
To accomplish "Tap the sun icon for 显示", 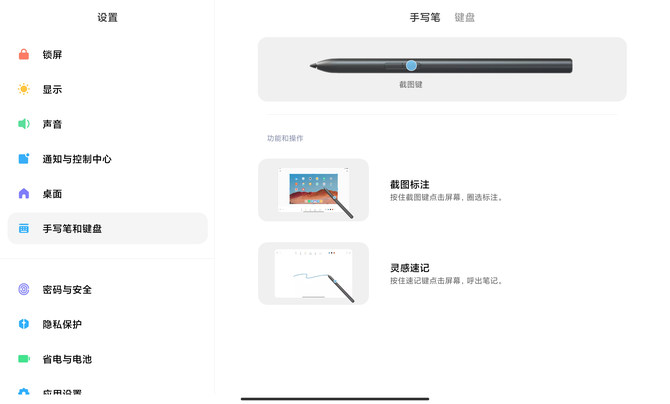I will [24, 89].
